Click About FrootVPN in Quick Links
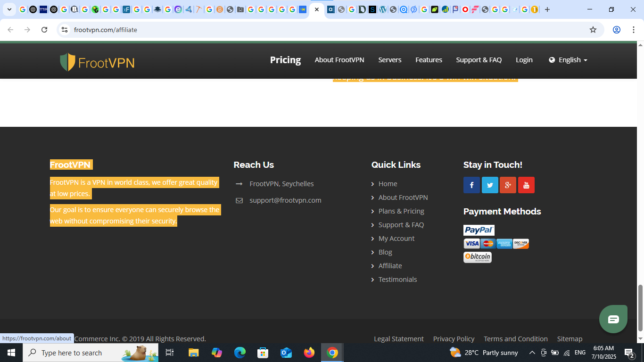 tap(403, 197)
